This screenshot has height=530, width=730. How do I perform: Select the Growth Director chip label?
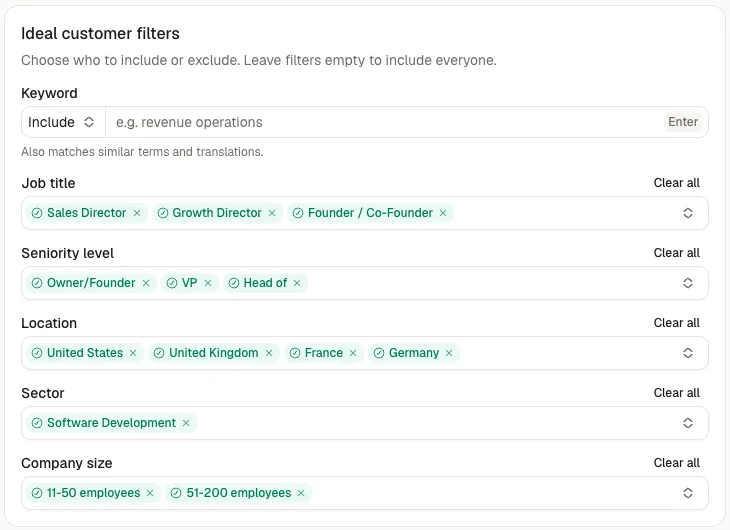[217, 213]
